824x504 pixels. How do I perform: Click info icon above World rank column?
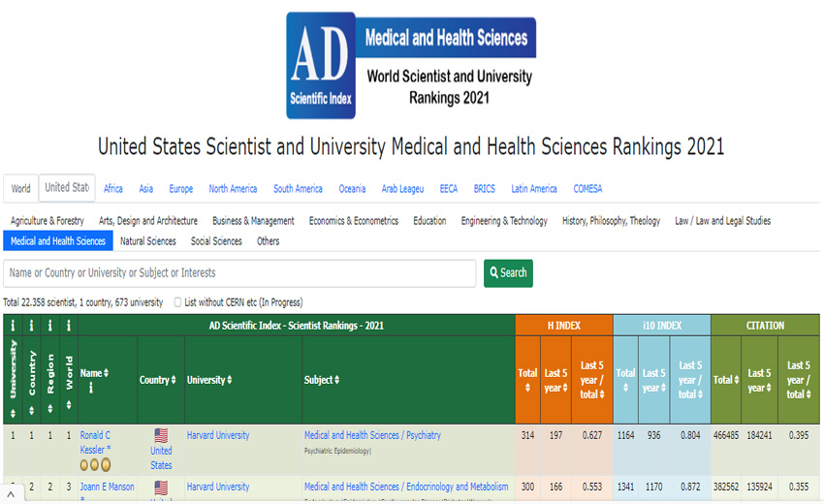pos(69,326)
